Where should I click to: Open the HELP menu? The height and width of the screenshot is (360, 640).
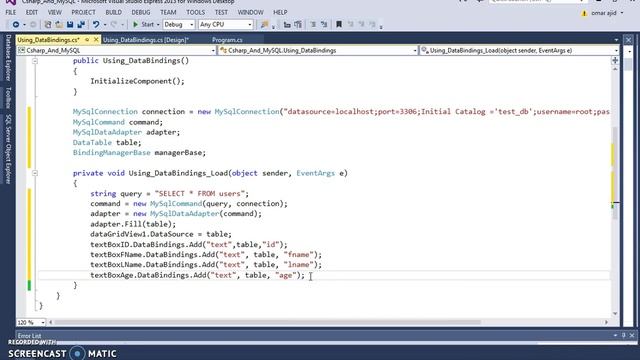point(280,12)
